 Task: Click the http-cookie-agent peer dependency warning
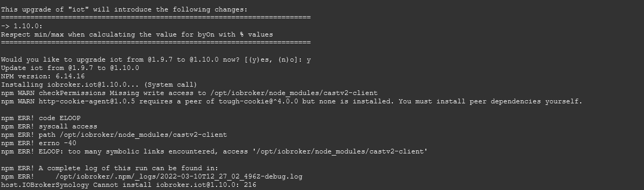pyautogui.click(x=291, y=101)
